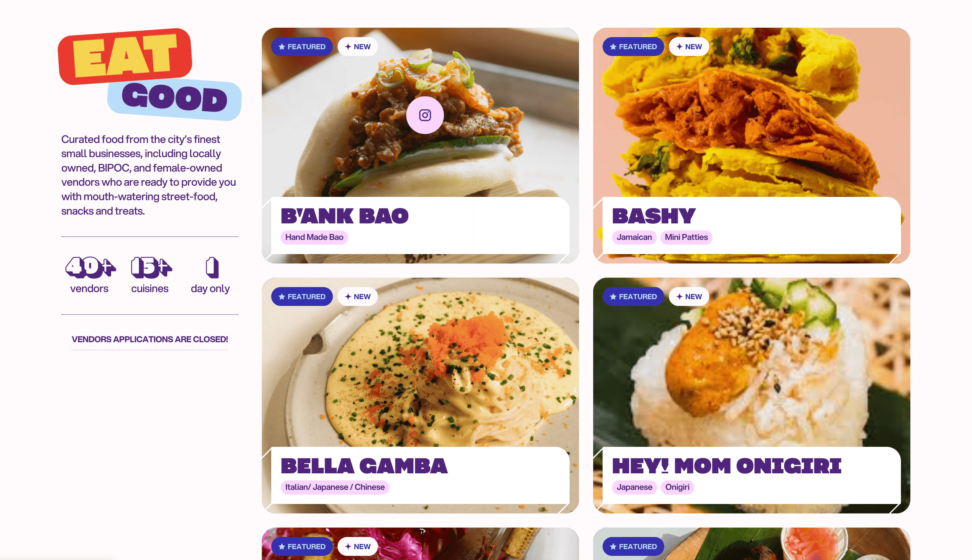This screenshot has width=972, height=560.
Task: Click the NEW badge on the Bashy card
Action: (x=688, y=47)
